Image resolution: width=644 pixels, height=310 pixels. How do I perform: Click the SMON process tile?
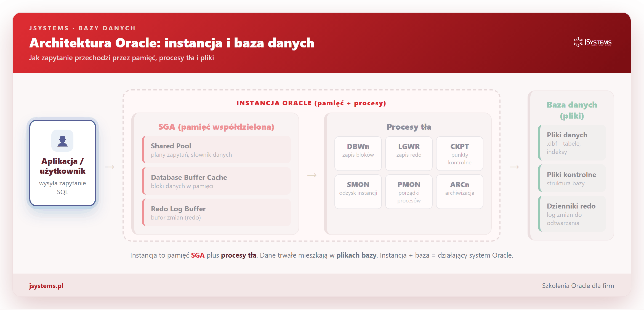[x=358, y=192]
